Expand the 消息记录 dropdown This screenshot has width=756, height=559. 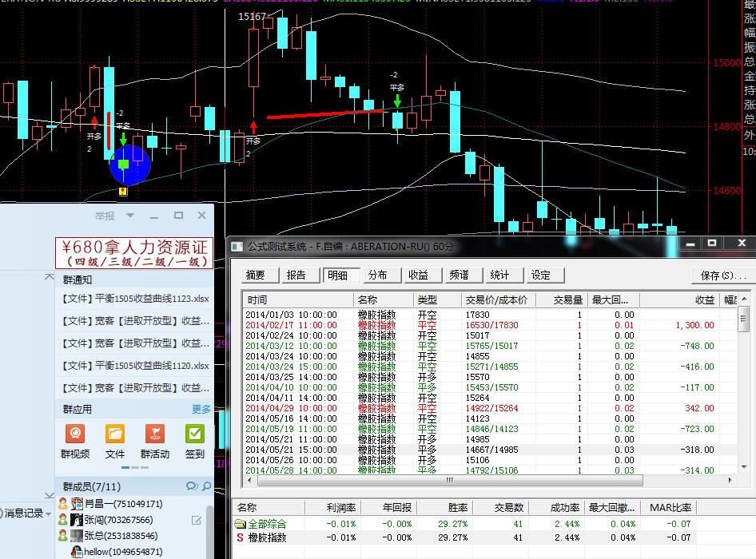point(50,513)
